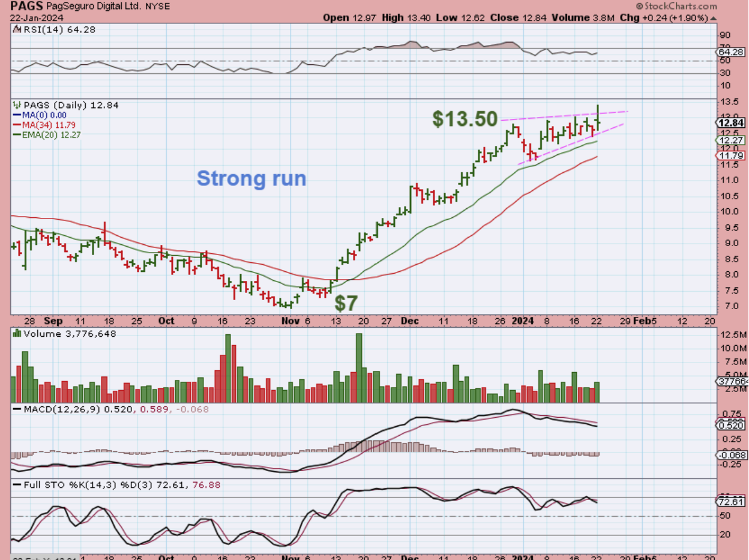
Task: Click the Dec label below the price panel
Action: pyautogui.click(x=410, y=321)
